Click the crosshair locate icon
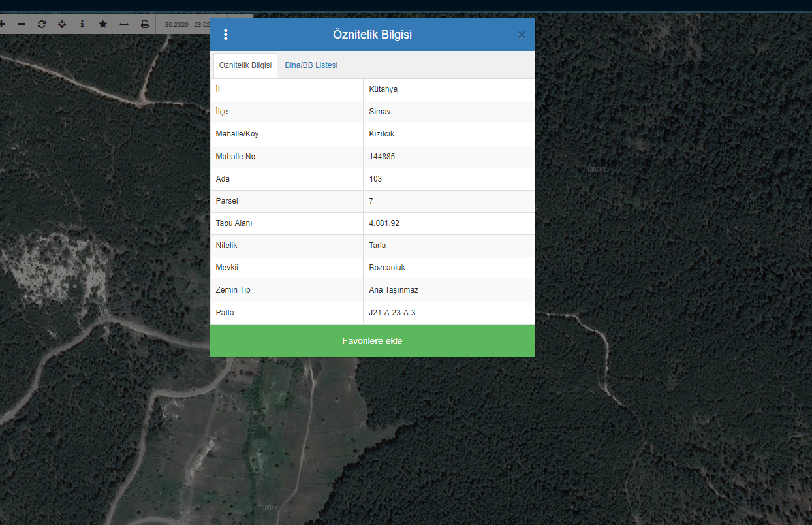This screenshot has height=525, width=812. [x=62, y=24]
